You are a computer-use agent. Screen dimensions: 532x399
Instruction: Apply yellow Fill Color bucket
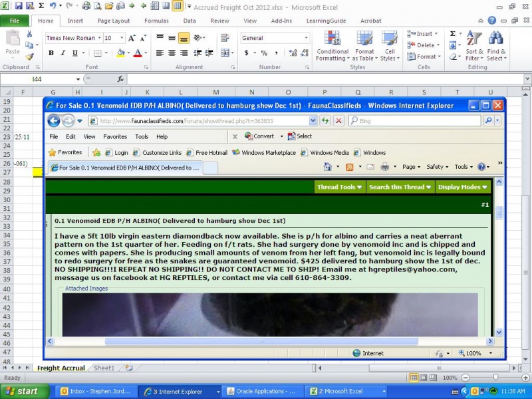pos(120,53)
